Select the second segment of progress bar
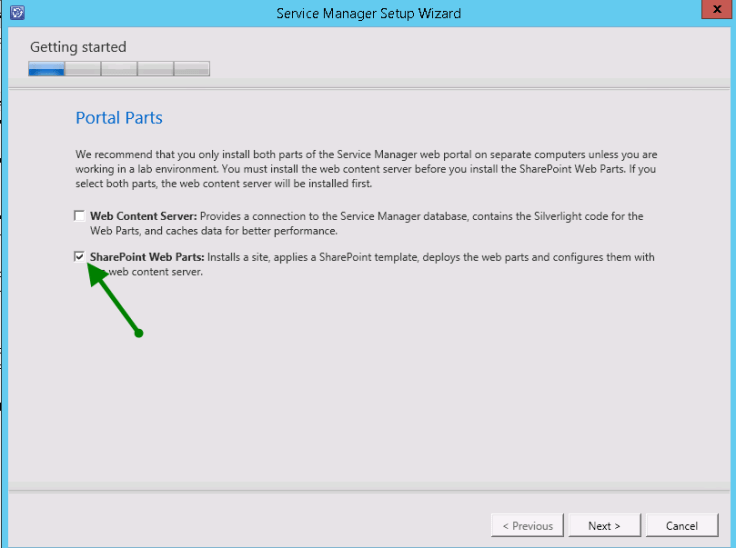 coord(83,69)
